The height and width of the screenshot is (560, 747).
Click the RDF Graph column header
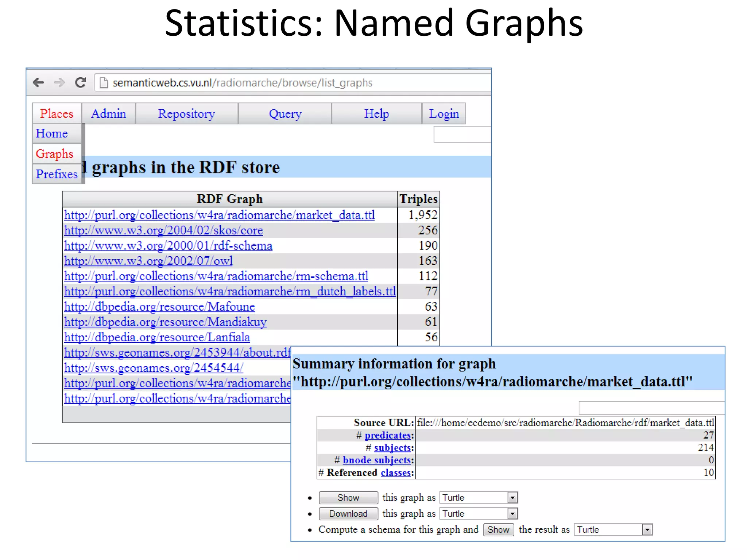[230, 199]
